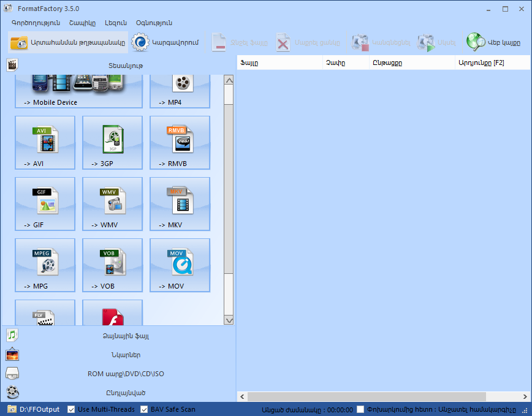Open the Օգնություն help menu
This screenshot has height=416, width=532.
(154, 23)
